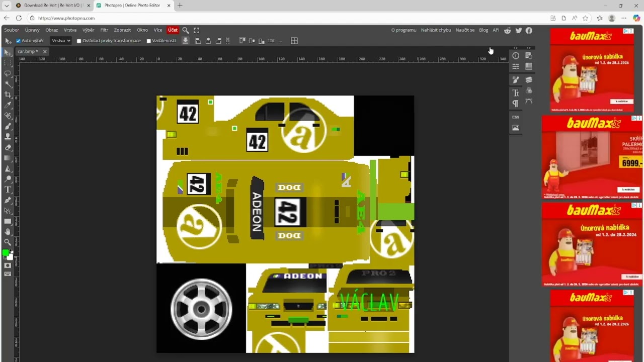Open the Naučit se link
The height and width of the screenshot is (362, 644).
coord(465,30)
